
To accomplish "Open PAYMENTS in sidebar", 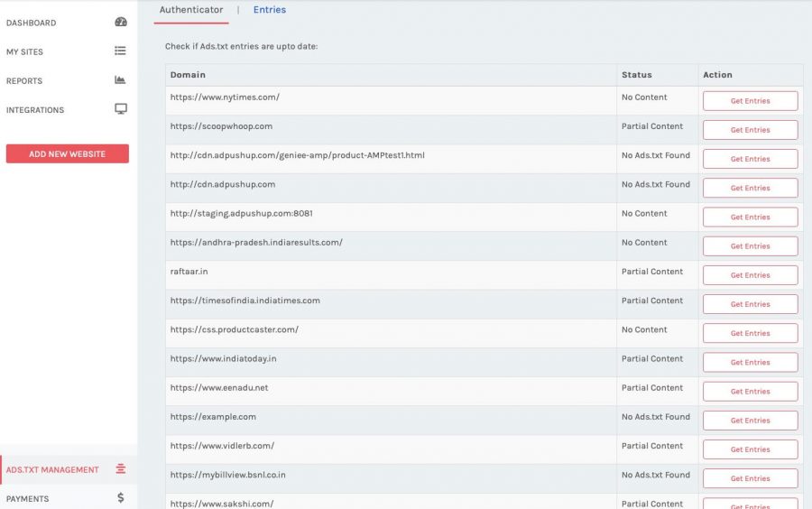I will pos(27,499).
